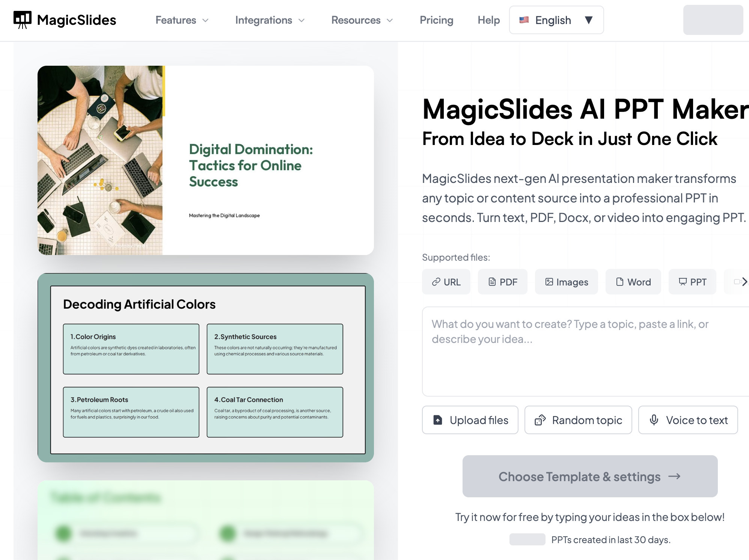
Task: Show more supported file types arrow
Action: click(x=744, y=282)
